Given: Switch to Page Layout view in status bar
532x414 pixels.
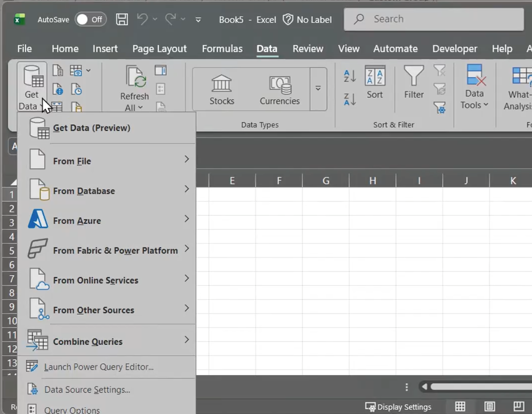Looking at the screenshot, I should (x=489, y=406).
